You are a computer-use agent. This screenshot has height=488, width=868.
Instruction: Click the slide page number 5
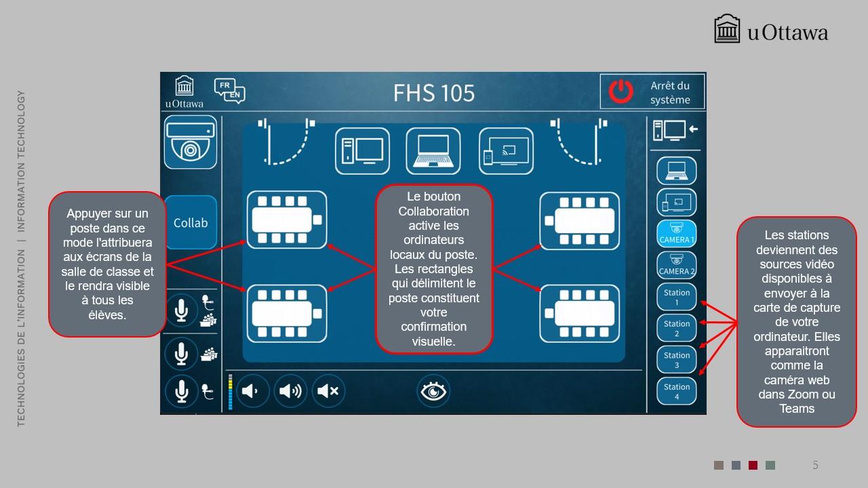coord(815,465)
